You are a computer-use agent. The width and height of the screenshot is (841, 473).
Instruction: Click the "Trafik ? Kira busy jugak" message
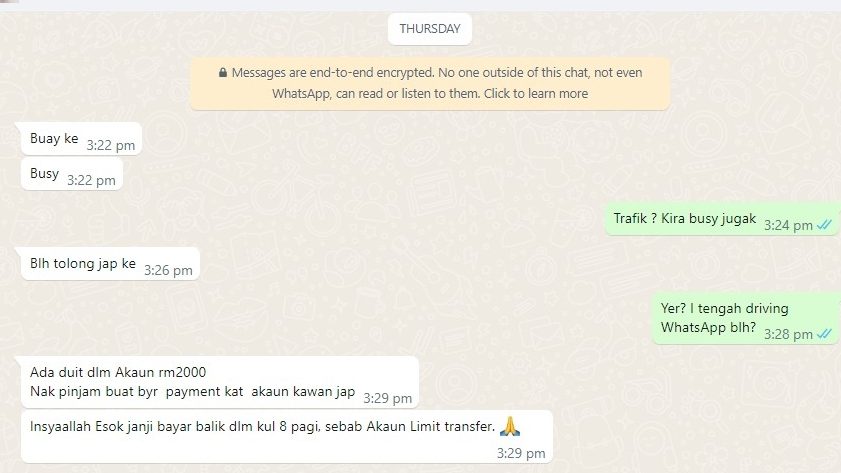tap(721, 219)
